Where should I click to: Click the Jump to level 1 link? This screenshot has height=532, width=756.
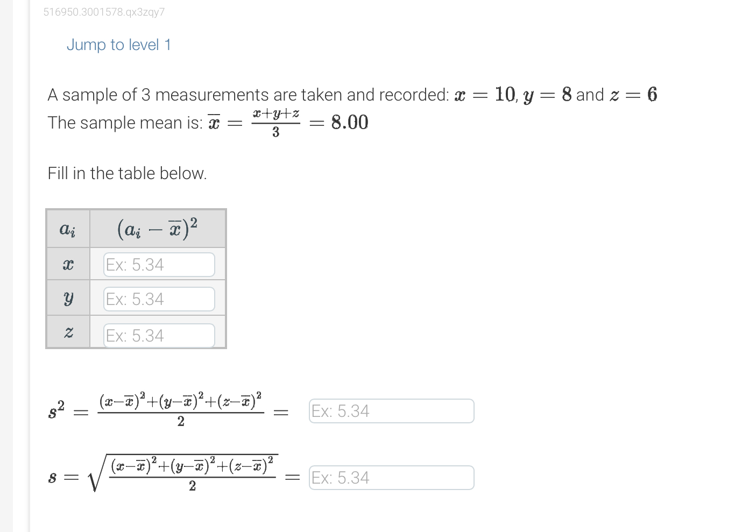pos(118,45)
